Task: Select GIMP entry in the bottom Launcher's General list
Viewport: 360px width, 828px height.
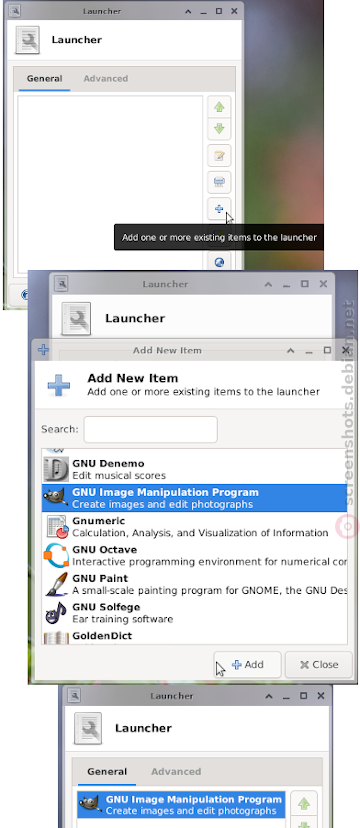Action: [x=181, y=804]
